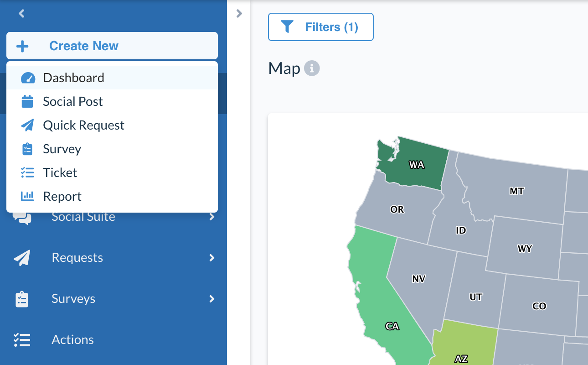Click the Create New button
This screenshot has width=588, height=365.
[x=84, y=46]
